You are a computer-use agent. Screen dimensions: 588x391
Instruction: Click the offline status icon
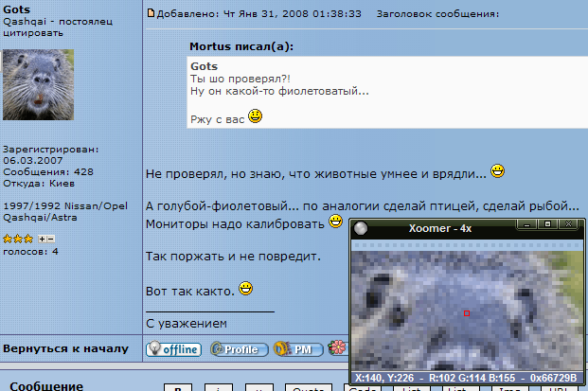pos(173,349)
